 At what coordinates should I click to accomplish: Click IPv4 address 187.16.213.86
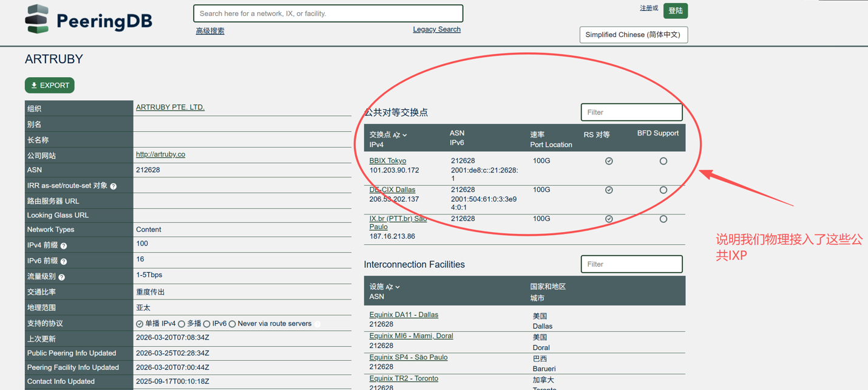coord(392,236)
